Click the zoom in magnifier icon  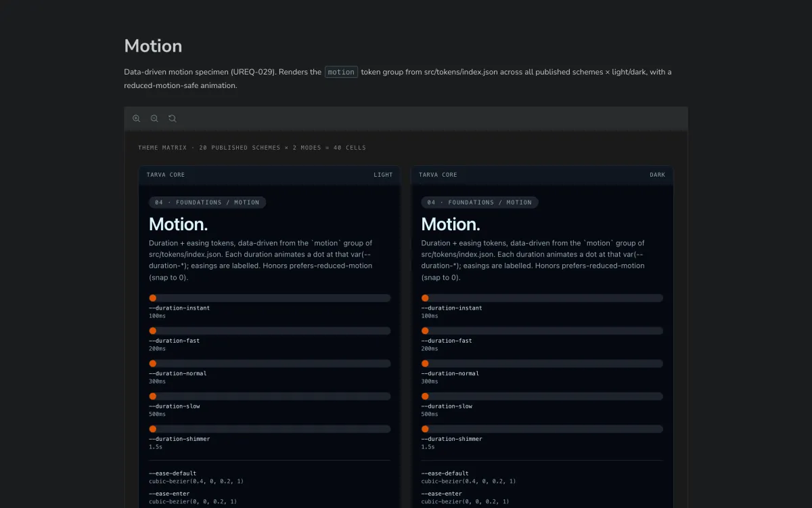click(136, 118)
